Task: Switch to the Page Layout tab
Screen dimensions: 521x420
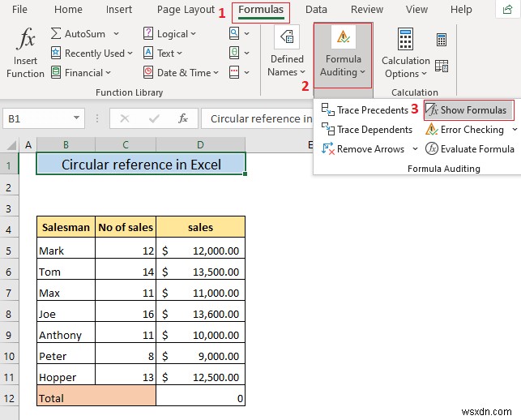Action: [186, 9]
